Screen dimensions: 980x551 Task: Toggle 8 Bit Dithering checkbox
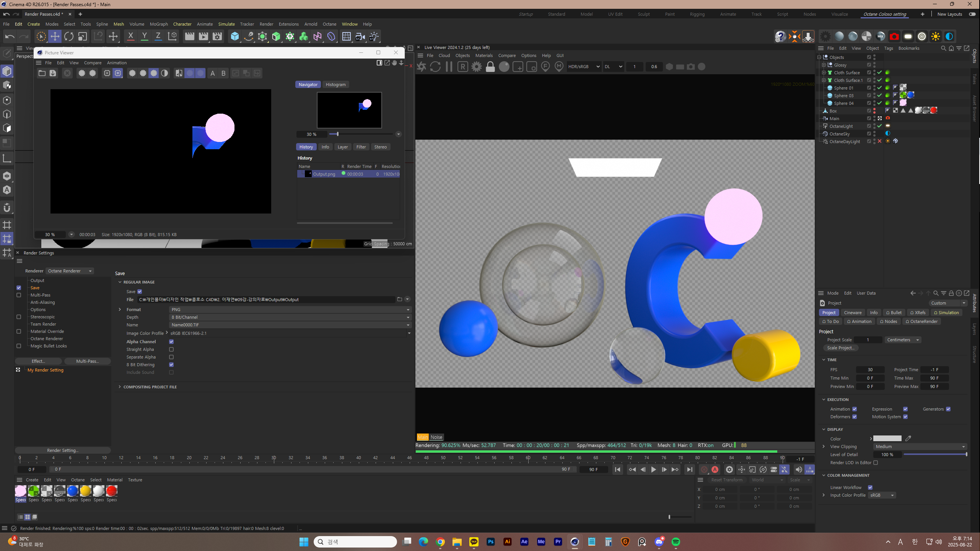171,365
